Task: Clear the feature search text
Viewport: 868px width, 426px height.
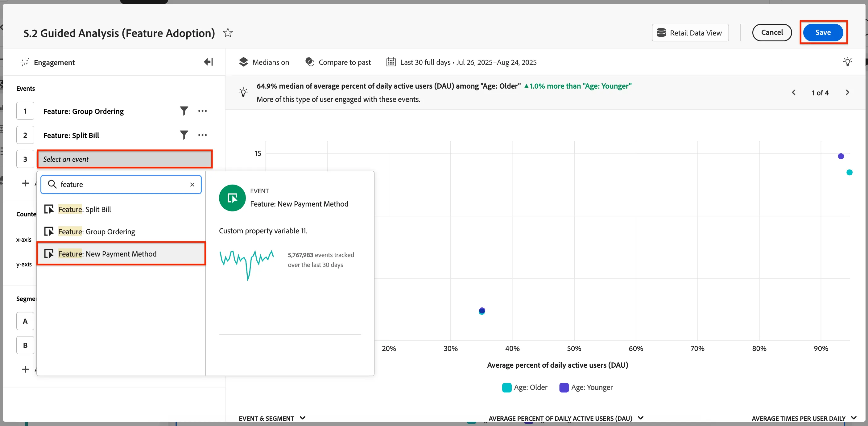Action: pos(192,185)
